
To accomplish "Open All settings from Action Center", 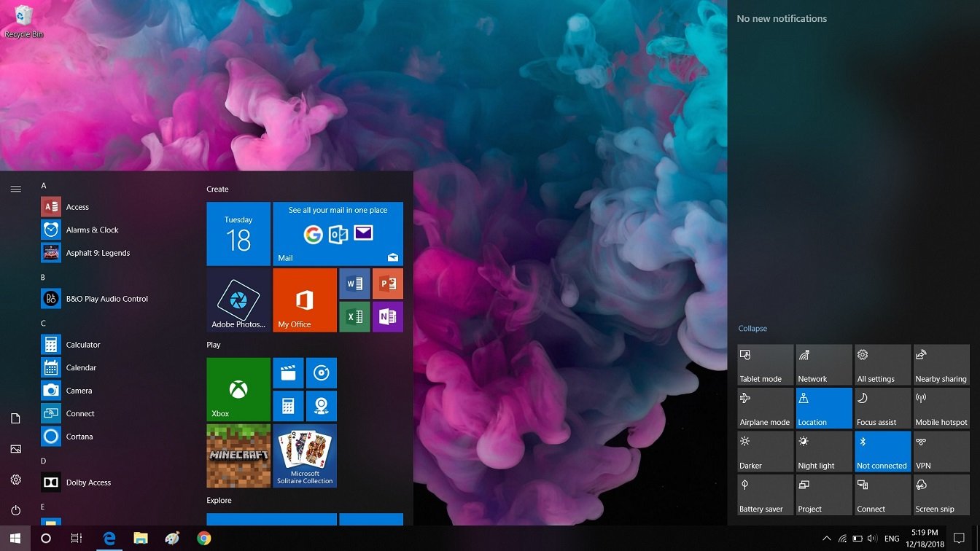I will pyautogui.click(x=882, y=364).
